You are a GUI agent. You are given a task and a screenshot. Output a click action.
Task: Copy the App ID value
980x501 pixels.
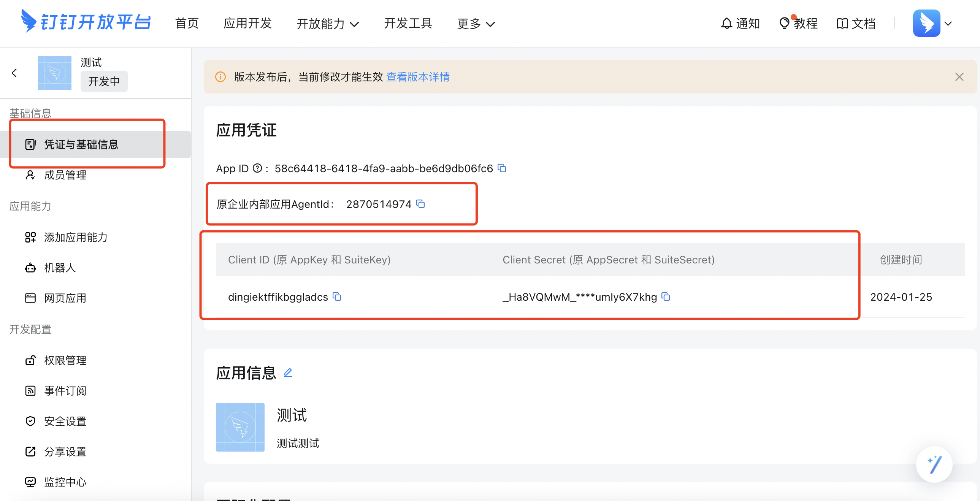[502, 168]
